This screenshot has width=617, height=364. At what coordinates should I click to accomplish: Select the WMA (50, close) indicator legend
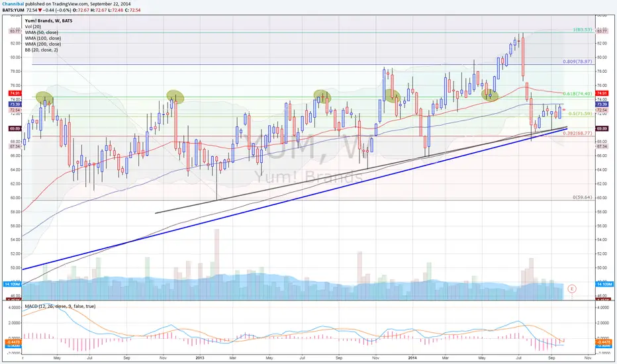click(41, 32)
